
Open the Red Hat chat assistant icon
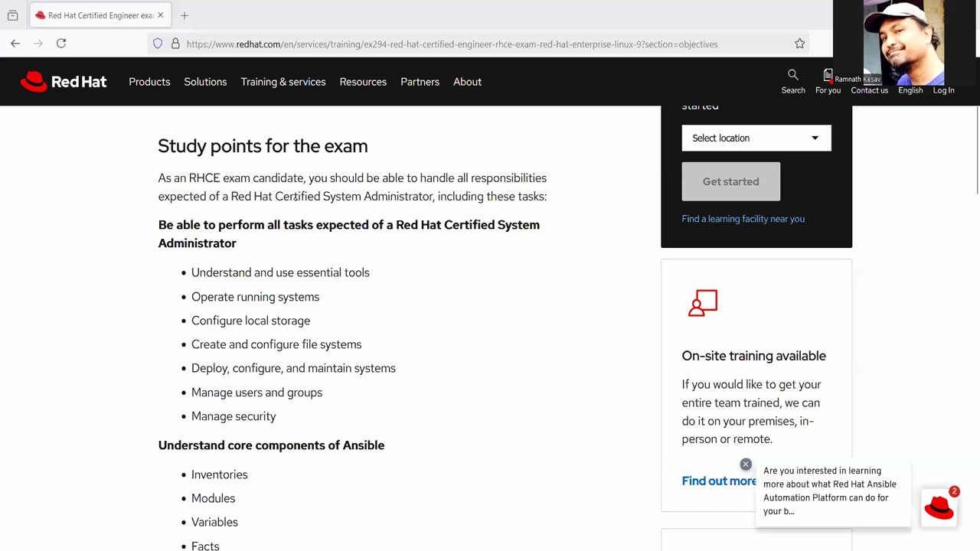coord(939,507)
